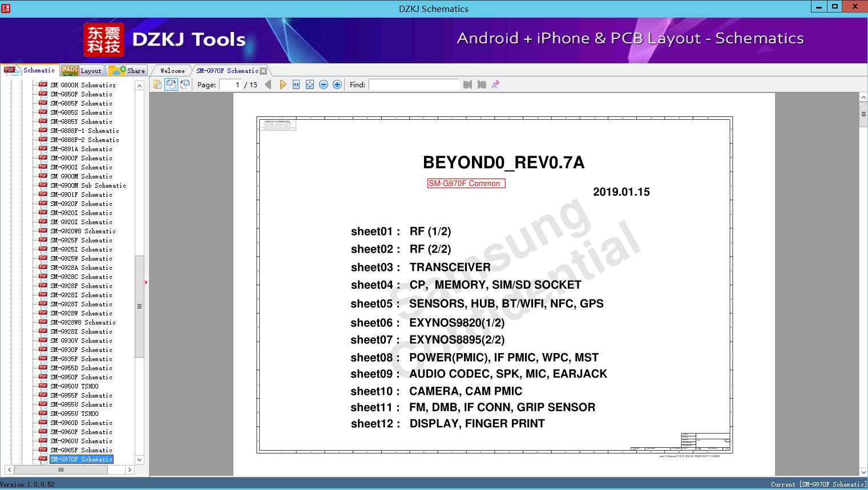Select SM-G928W8 Schematic entry

click(x=83, y=322)
